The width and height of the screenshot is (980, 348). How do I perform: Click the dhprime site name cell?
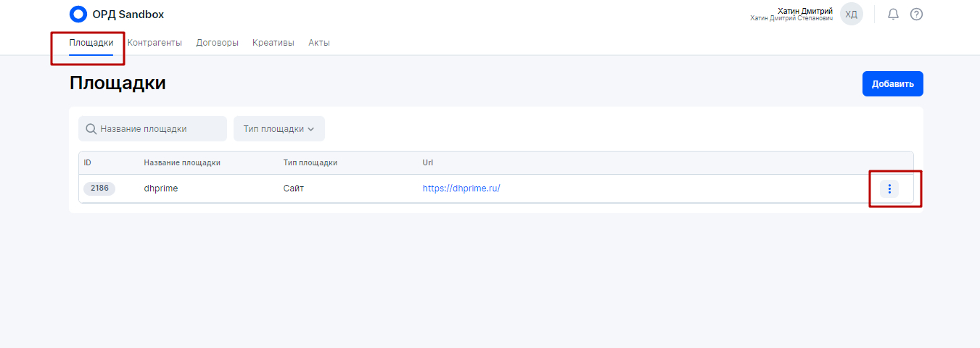click(161, 188)
